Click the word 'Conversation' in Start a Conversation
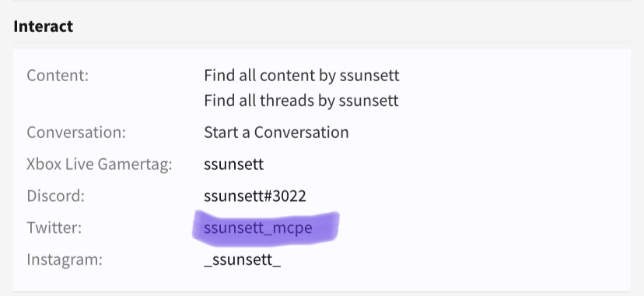The height and width of the screenshot is (296, 644). [301, 132]
